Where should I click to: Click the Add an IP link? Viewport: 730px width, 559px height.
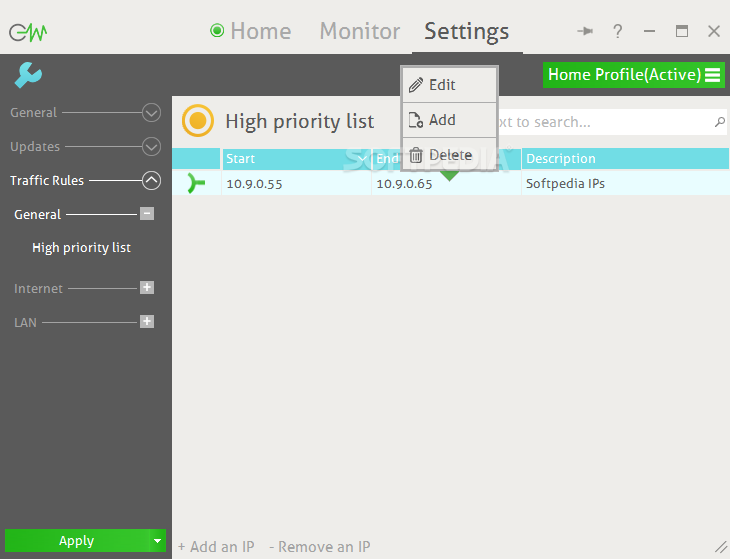click(x=216, y=547)
